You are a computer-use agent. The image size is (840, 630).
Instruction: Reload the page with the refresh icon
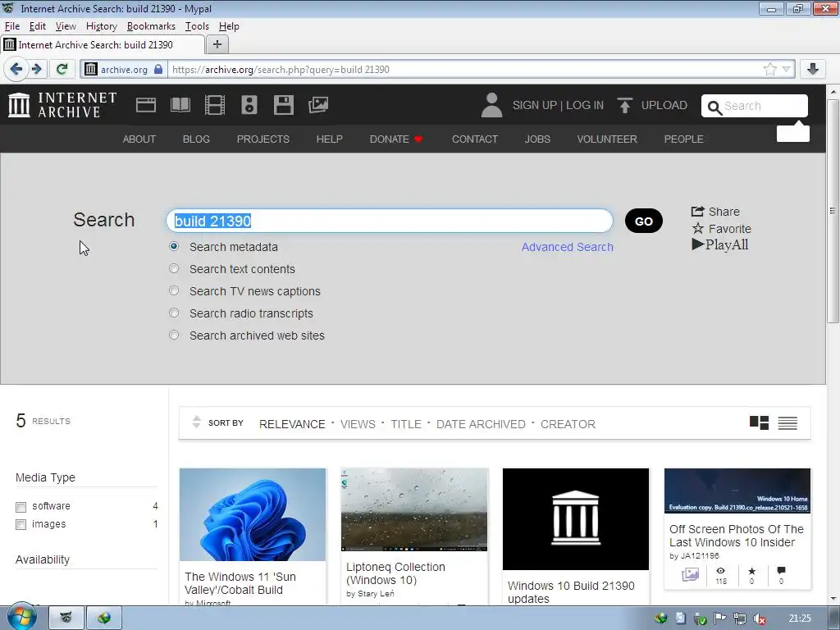point(62,69)
